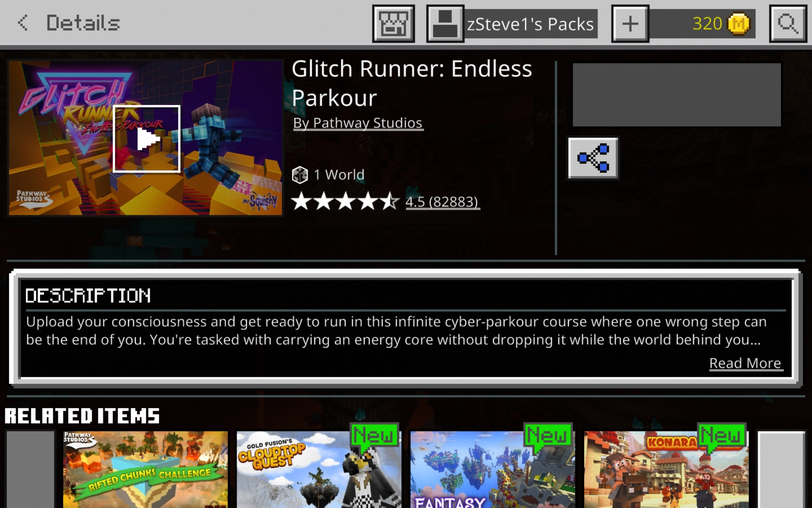Click the gray purchase button area
The width and height of the screenshot is (812, 508).
tap(677, 95)
